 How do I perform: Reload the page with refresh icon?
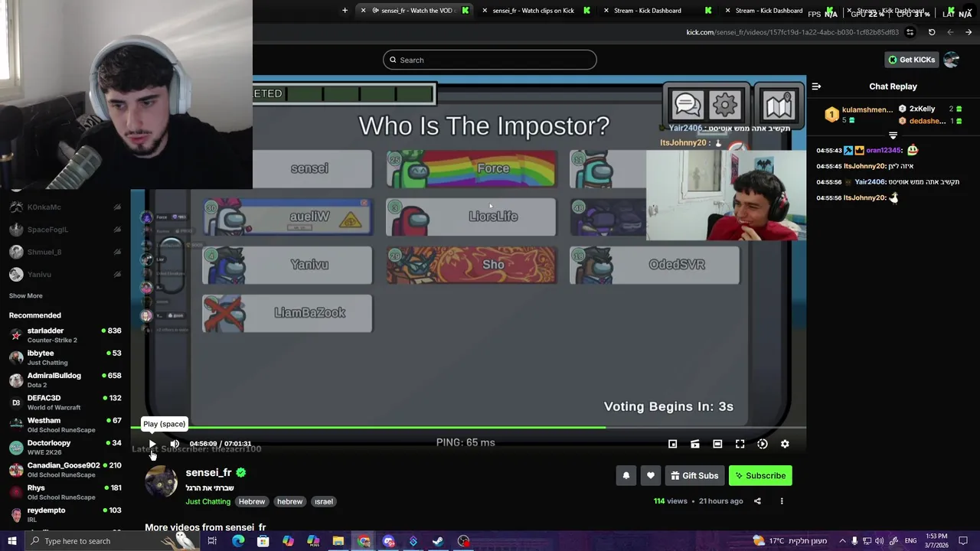point(932,32)
